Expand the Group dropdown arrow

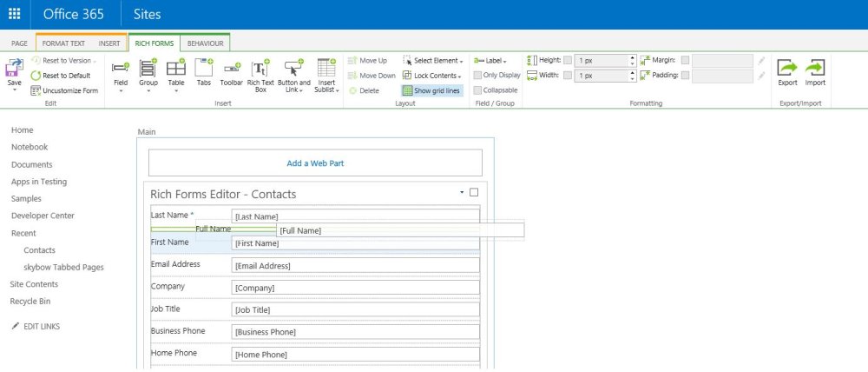(x=148, y=90)
